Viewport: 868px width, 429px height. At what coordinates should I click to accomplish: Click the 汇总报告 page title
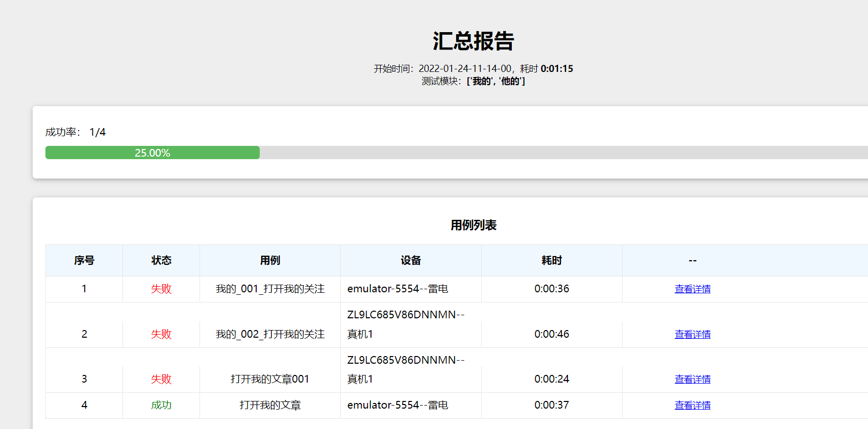point(474,41)
